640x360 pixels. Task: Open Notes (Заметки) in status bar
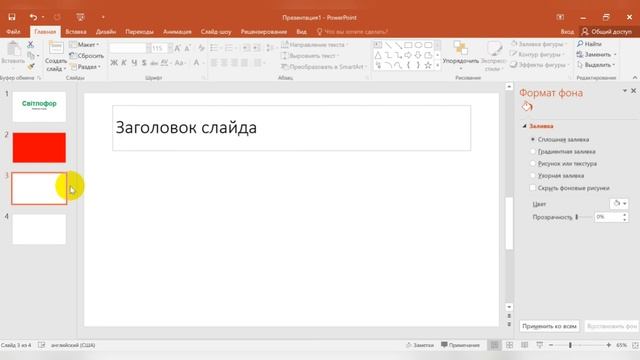tap(420, 345)
